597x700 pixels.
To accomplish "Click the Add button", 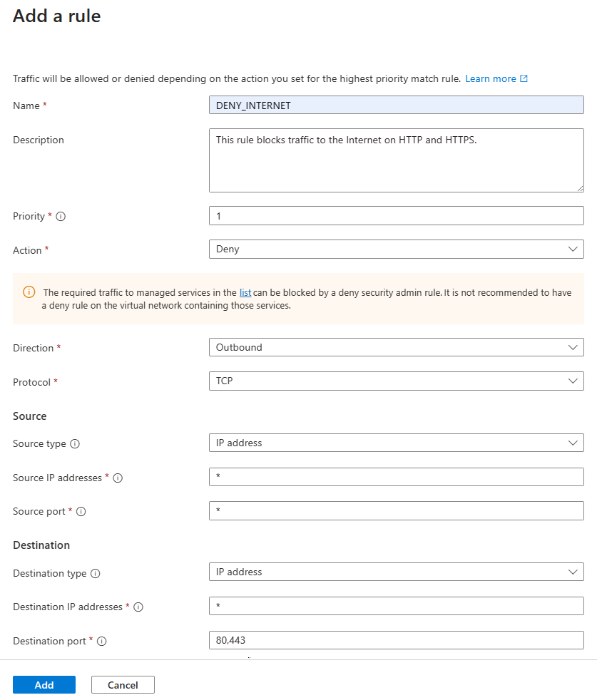I will tap(44, 684).
